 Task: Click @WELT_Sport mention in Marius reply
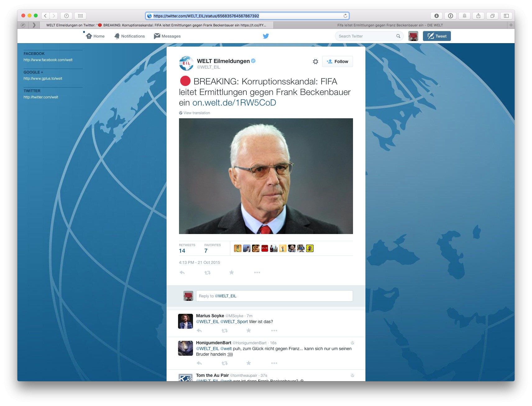click(234, 322)
